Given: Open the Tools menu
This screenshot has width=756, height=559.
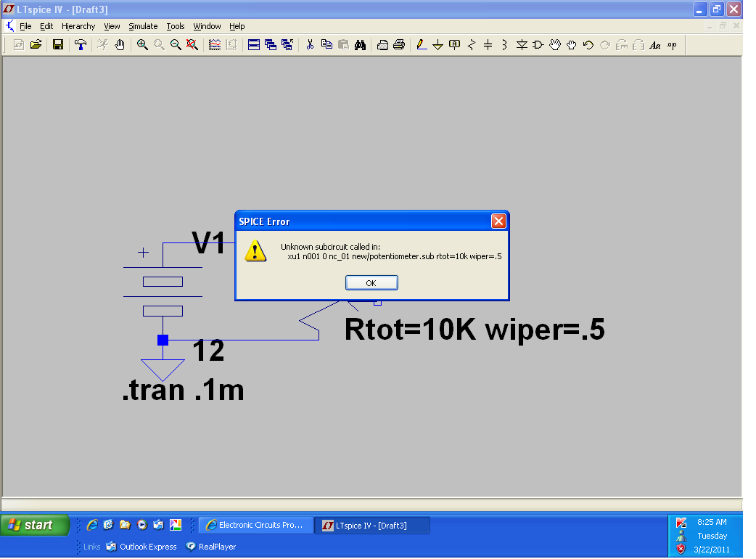Looking at the screenshot, I should [x=176, y=26].
